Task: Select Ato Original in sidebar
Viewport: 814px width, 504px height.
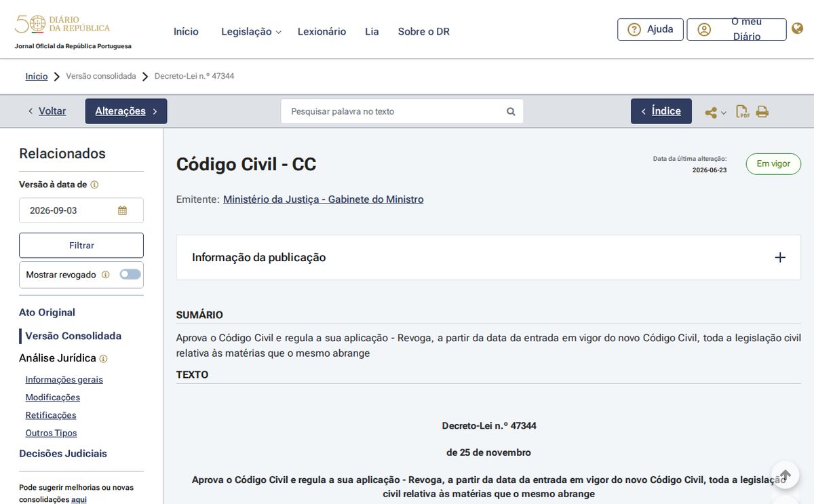Action: [x=47, y=313]
